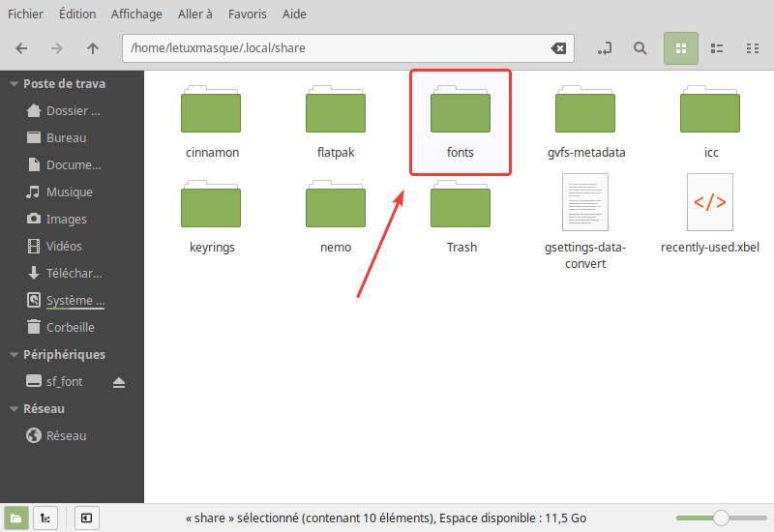Open Corbeille in the sidebar
The image size is (774, 532).
(x=70, y=328)
